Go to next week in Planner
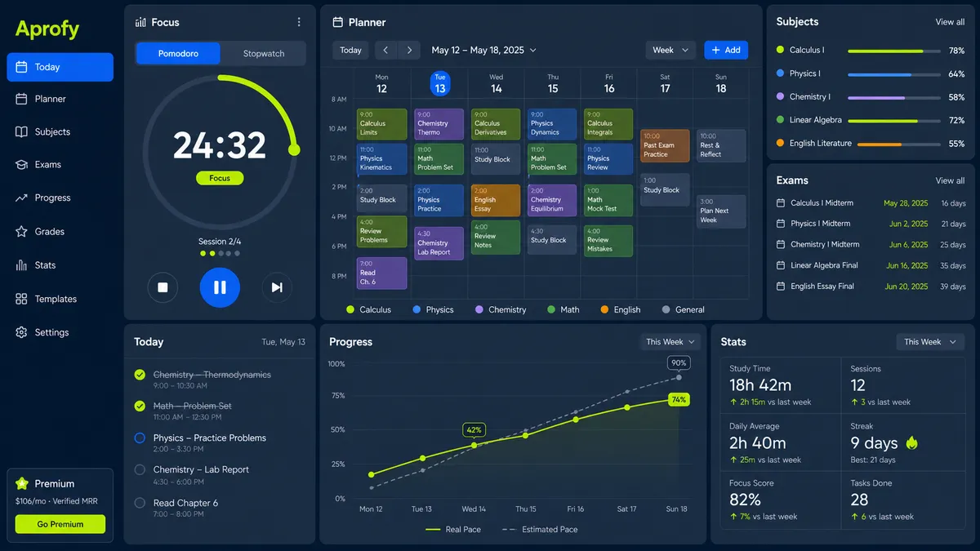Screen dimensions: 980x551 pos(410,50)
